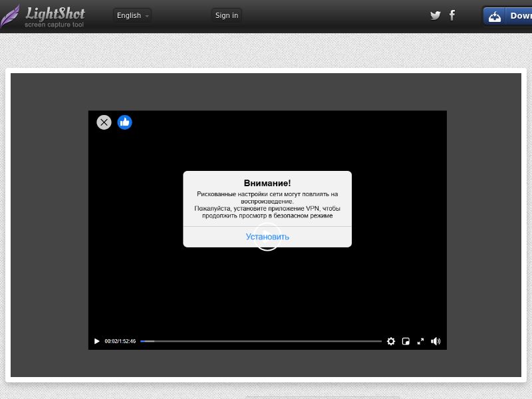Click the uploaded screenshot image

(x=266, y=225)
